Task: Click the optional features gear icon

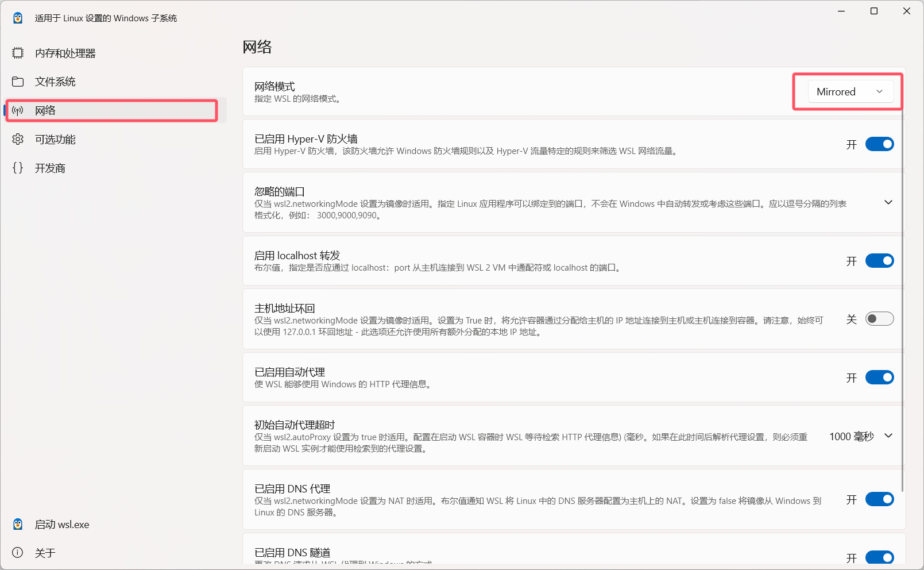Action: (18, 139)
